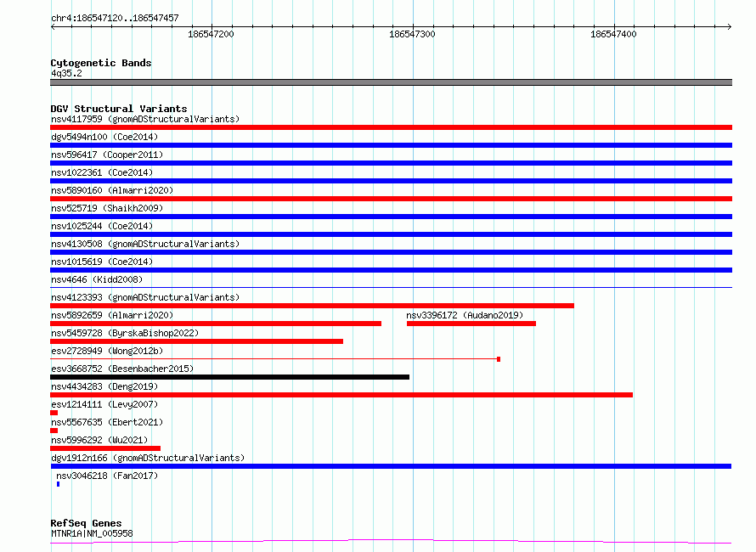
Task: Open variant nsv525719 (Shaikh2009) label
Action: tap(107, 208)
